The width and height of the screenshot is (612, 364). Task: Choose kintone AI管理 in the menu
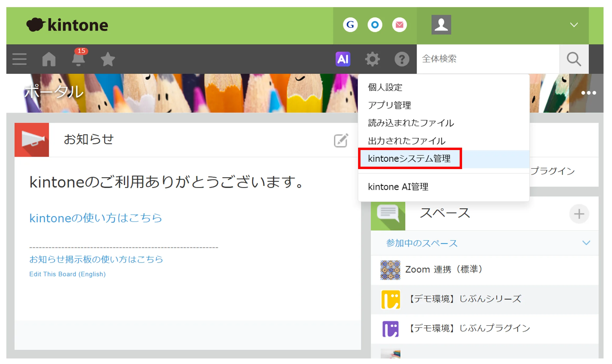(x=444, y=187)
